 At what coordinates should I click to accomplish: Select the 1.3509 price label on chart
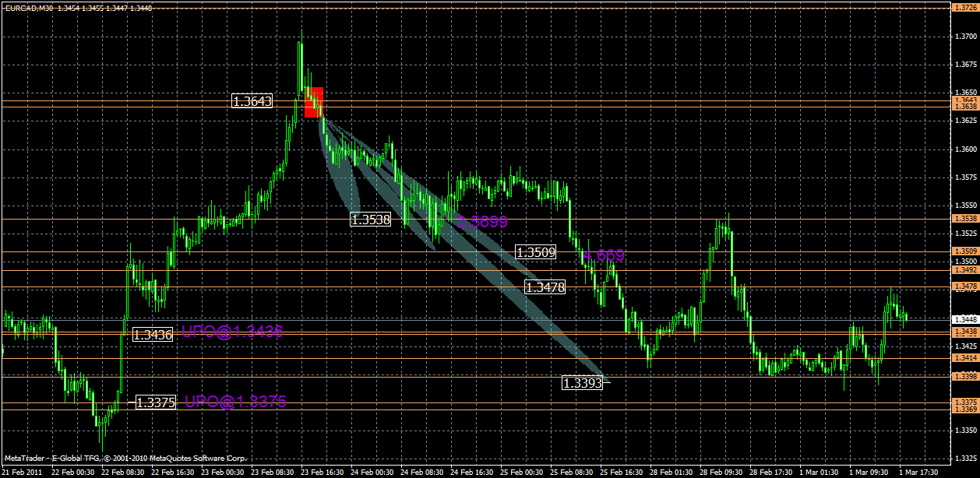534,250
